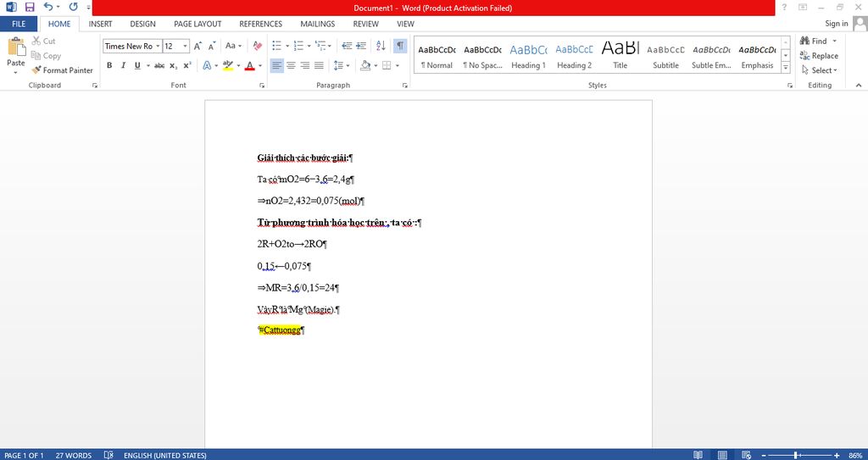Click the Cut scissors icon
Viewport: 868px width, 460px height.
point(36,41)
